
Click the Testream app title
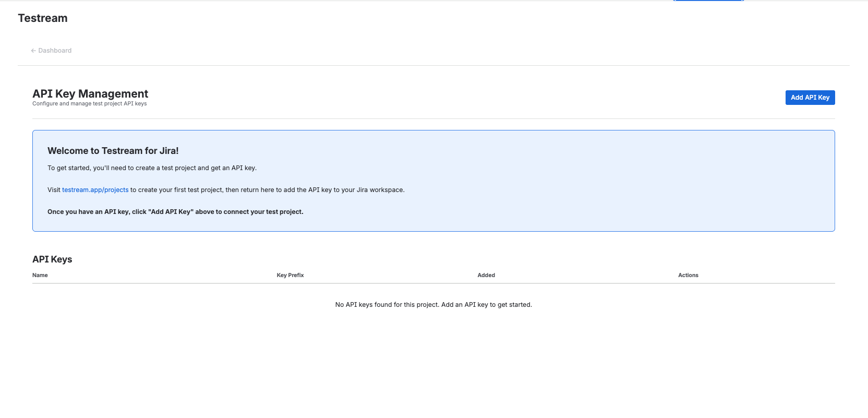pyautogui.click(x=43, y=18)
